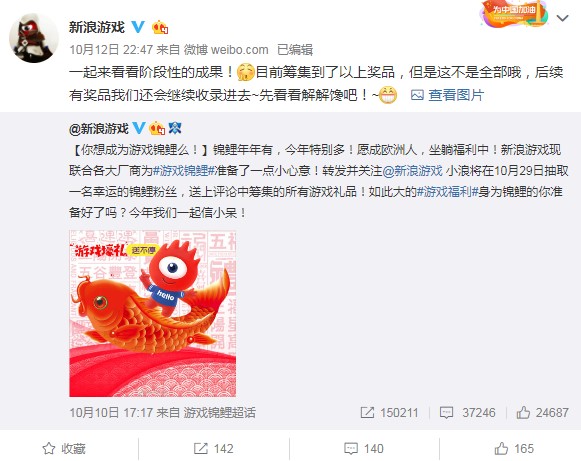
Task: Enlarge the koi fish promotional image
Action: 153,314
